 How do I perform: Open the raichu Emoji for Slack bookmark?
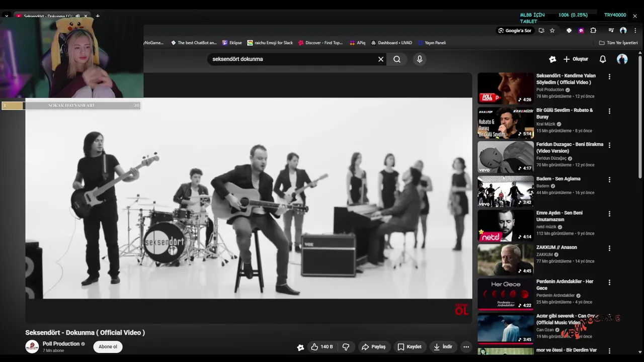coord(270,43)
